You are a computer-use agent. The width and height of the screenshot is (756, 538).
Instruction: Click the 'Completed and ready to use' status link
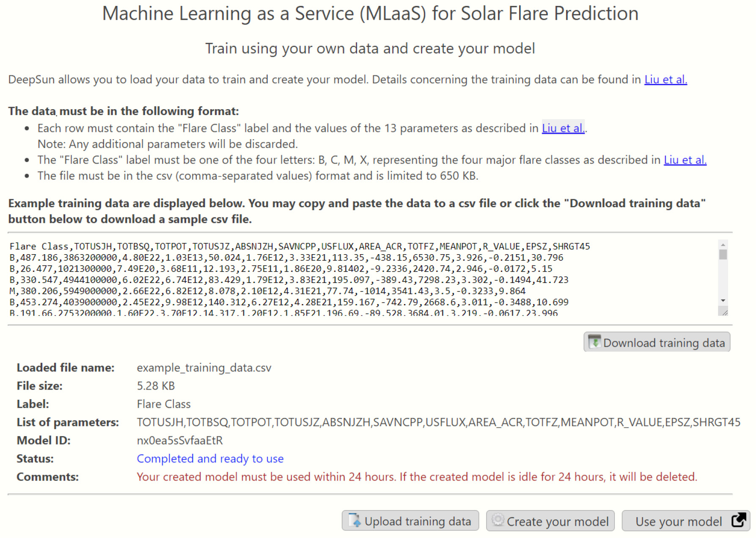click(210, 458)
